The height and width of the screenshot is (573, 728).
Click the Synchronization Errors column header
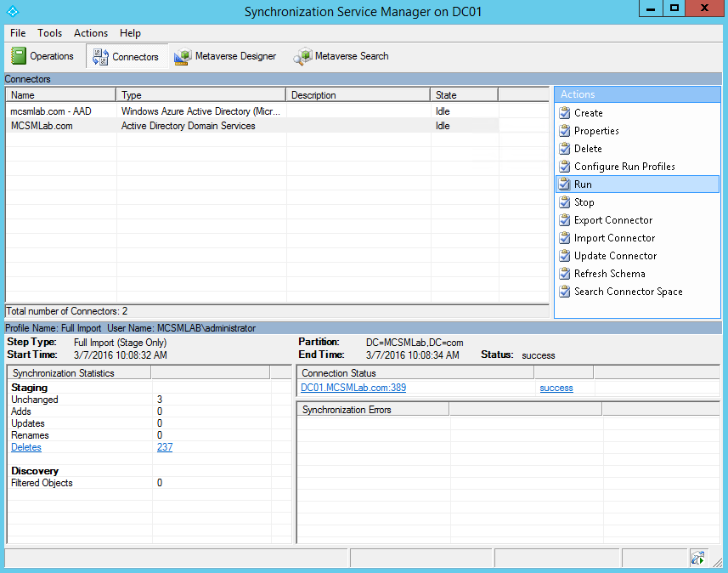coord(373,410)
